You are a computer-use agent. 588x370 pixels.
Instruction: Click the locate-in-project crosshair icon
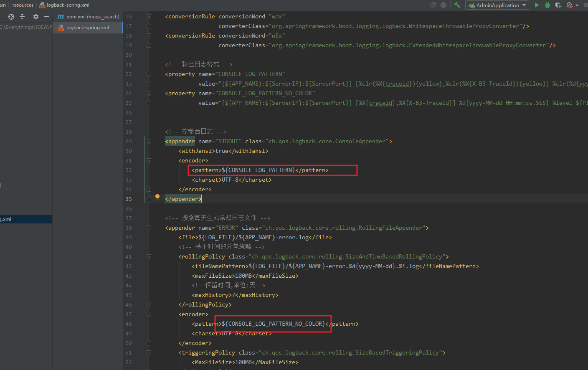pyautogui.click(x=11, y=17)
